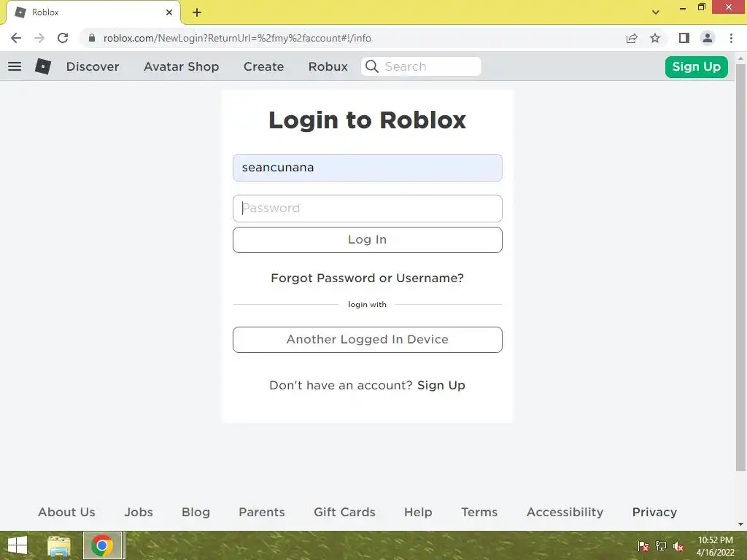Viewport: 747px width, 560px height.
Task: Focus the Password field
Action: tap(368, 209)
